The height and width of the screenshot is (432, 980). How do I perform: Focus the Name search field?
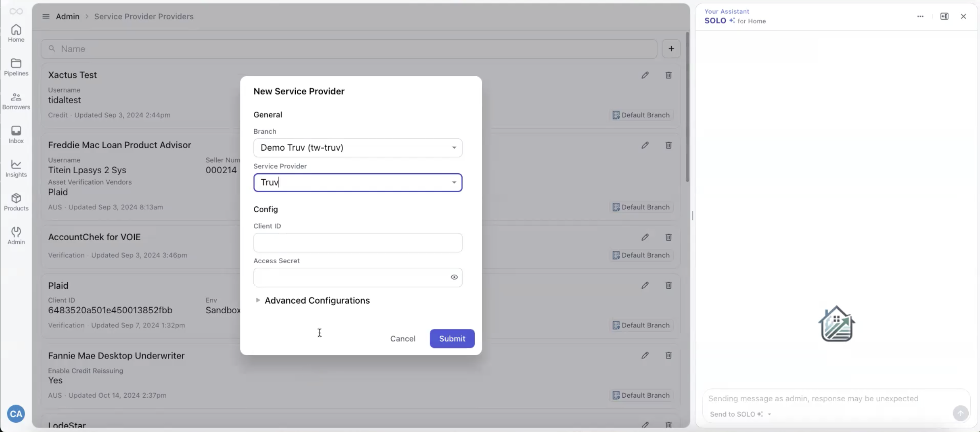click(x=349, y=48)
